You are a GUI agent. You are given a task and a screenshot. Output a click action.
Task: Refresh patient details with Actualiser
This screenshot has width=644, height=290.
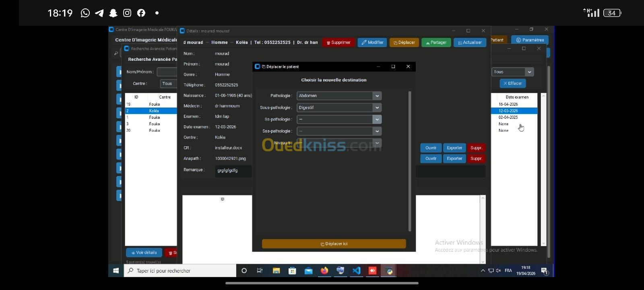pyautogui.click(x=470, y=42)
